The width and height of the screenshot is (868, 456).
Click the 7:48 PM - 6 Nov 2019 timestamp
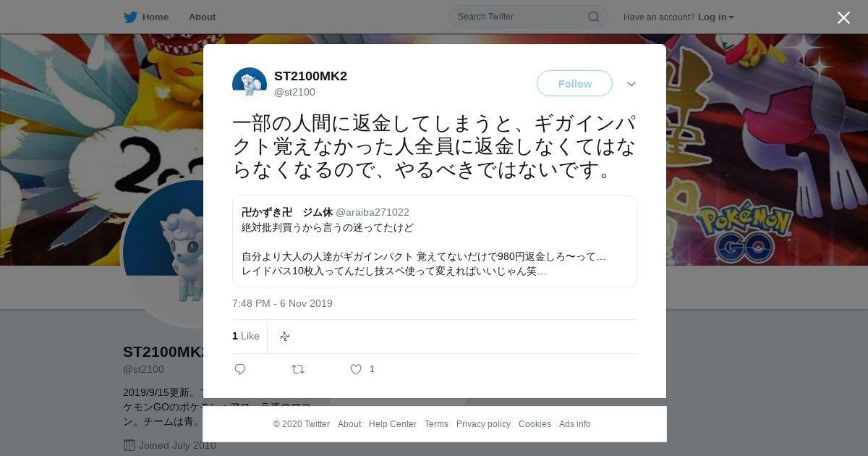pyautogui.click(x=282, y=303)
